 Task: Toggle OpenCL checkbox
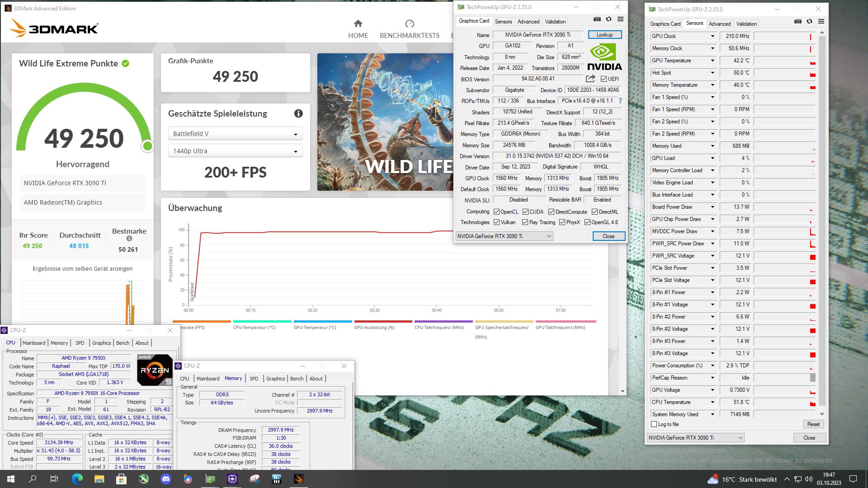496,212
